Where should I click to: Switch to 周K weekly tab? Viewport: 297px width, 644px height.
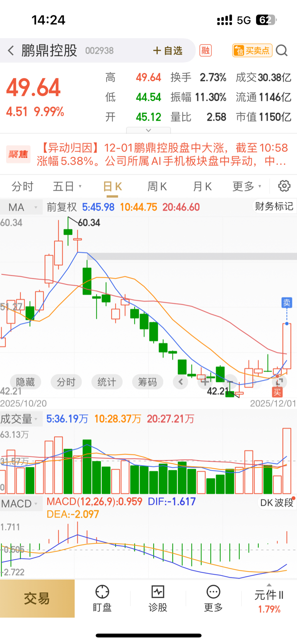(157, 186)
